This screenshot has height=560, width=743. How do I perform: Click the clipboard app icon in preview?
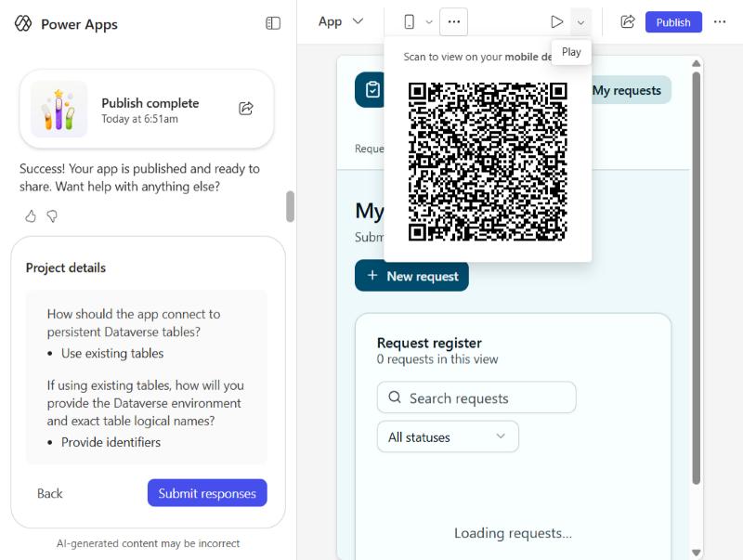(372, 89)
